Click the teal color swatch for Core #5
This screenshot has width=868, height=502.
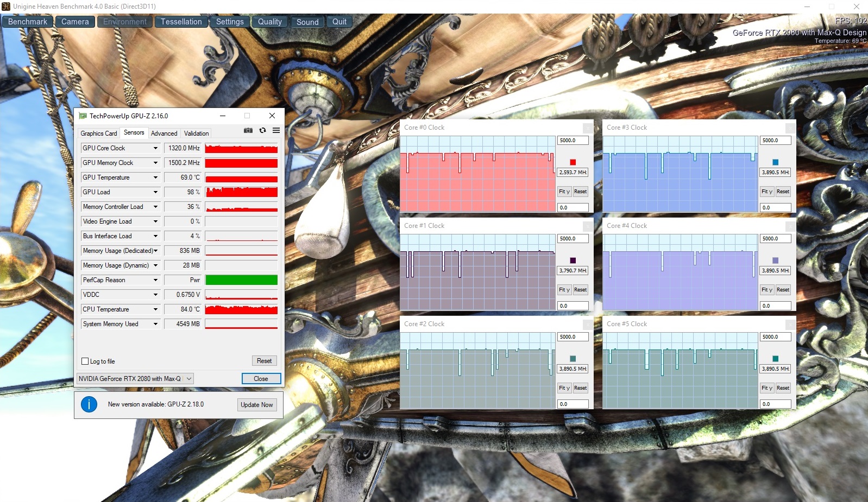click(x=775, y=359)
